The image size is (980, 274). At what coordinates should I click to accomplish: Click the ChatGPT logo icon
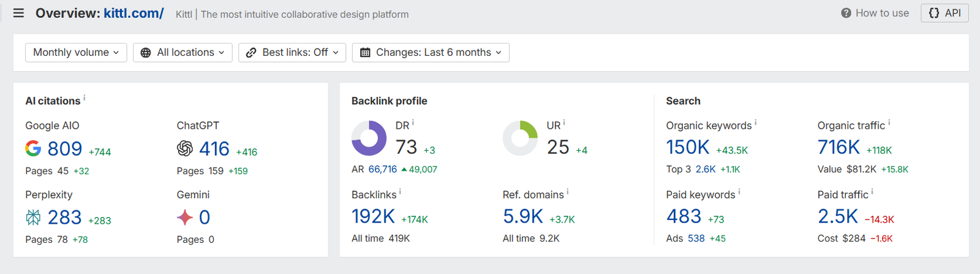[x=185, y=148]
